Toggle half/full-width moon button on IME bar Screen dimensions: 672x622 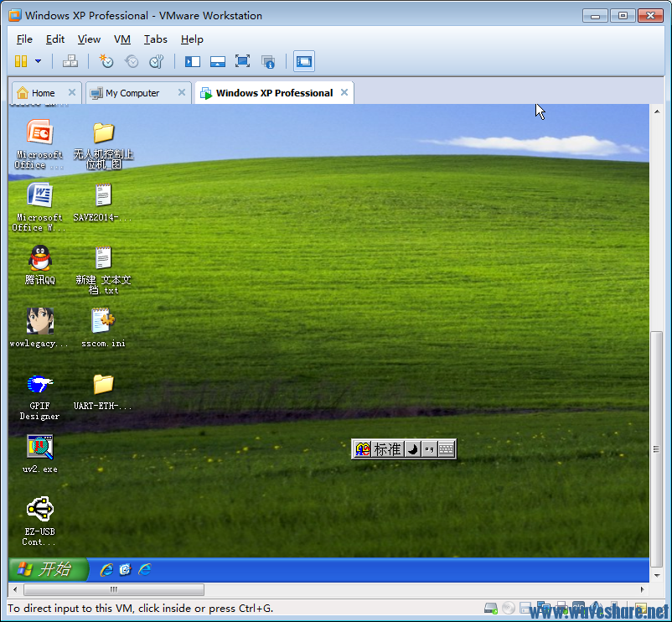pyautogui.click(x=413, y=449)
